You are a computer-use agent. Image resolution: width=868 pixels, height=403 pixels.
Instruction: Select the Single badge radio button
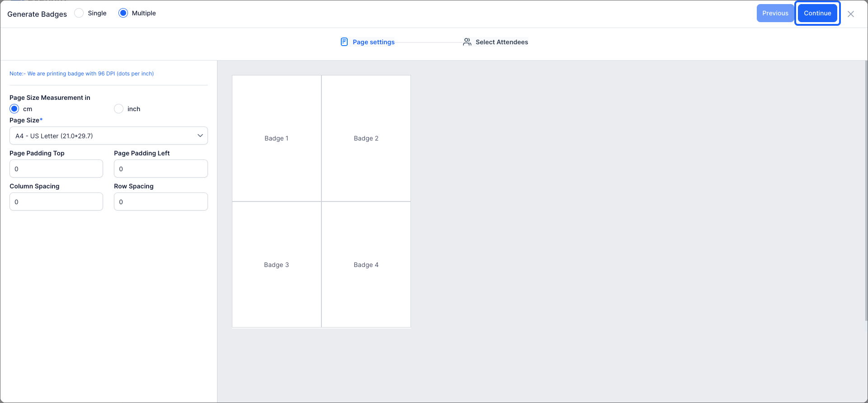[x=79, y=13]
